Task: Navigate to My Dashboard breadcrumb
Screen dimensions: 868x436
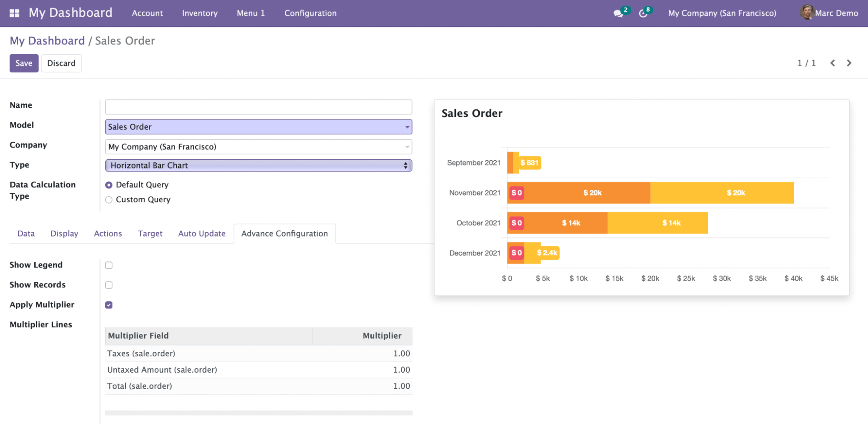Action: tap(47, 41)
